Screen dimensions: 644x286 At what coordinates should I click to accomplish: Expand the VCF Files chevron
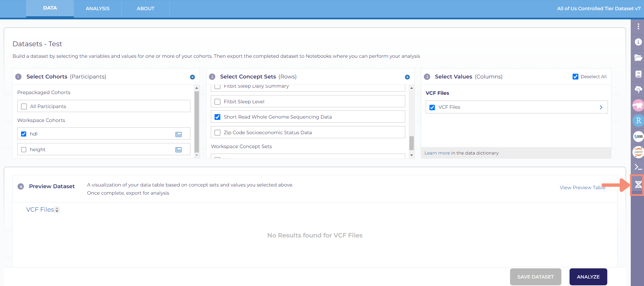point(601,107)
